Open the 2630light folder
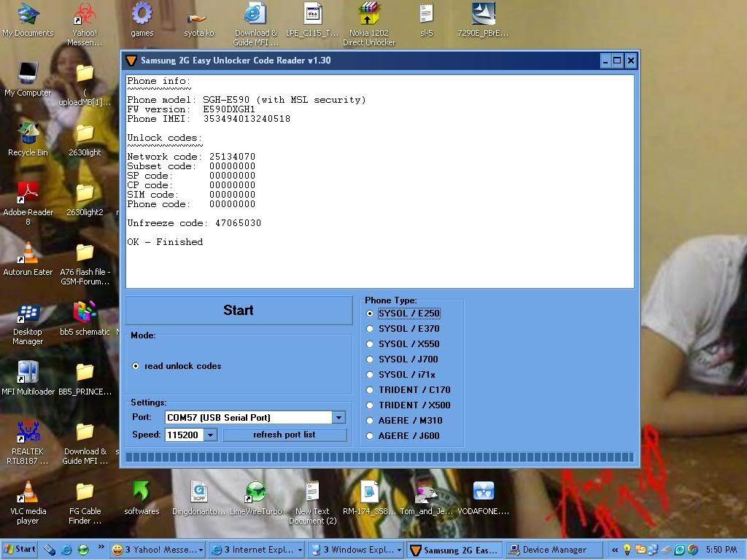The image size is (747, 560). click(85, 139)
